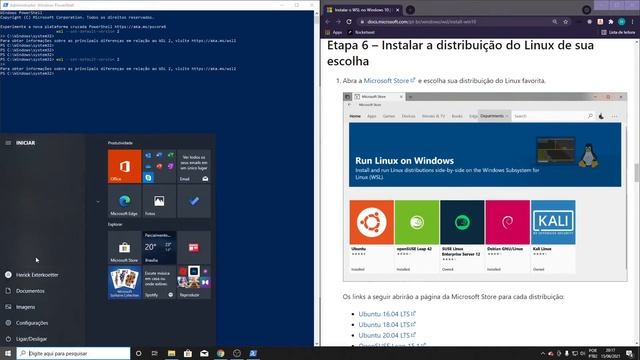Open the Microsoft Edge tile
The height and width of the screenshot is (360, 640).
[124, 201]
